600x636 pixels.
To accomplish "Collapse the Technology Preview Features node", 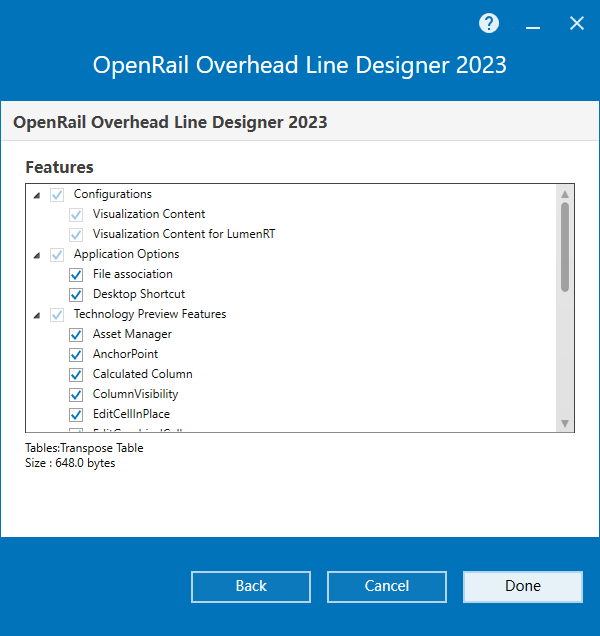I will [37, 316].
